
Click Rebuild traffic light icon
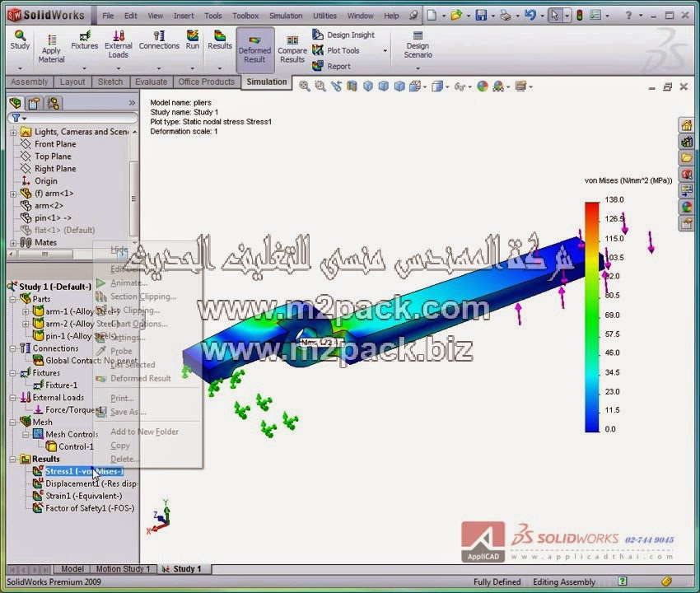pos(580,16)
